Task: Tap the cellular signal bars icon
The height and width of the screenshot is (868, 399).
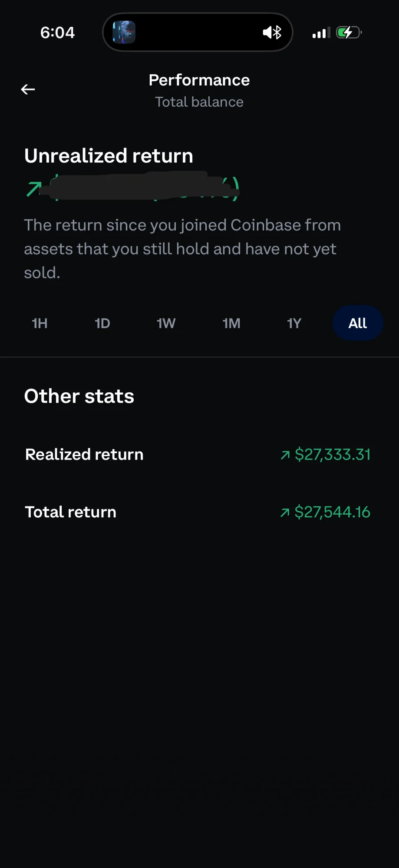Action: [321, 33]
